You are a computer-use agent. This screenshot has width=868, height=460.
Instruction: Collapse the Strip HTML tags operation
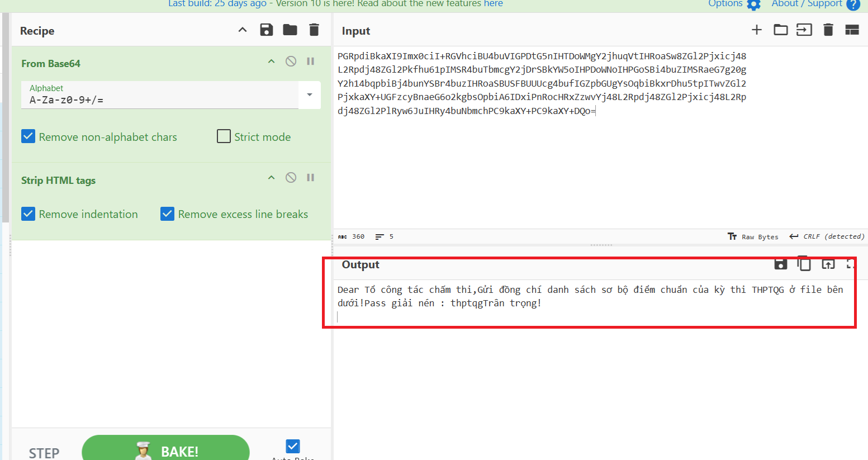(x=272, y=178)
